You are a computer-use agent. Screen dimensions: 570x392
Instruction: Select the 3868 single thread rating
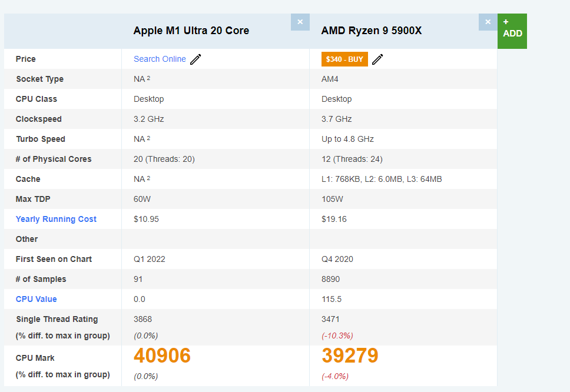[x=142, y=319]
